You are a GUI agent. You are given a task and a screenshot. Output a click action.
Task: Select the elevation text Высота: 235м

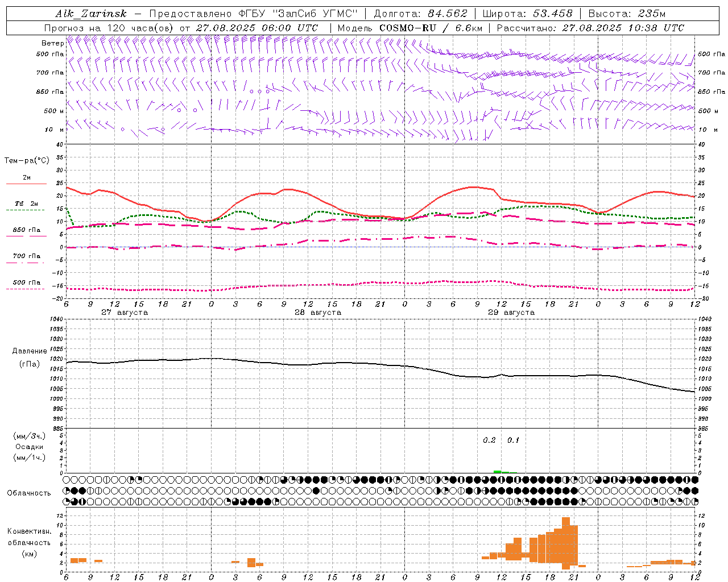(627, 14)
